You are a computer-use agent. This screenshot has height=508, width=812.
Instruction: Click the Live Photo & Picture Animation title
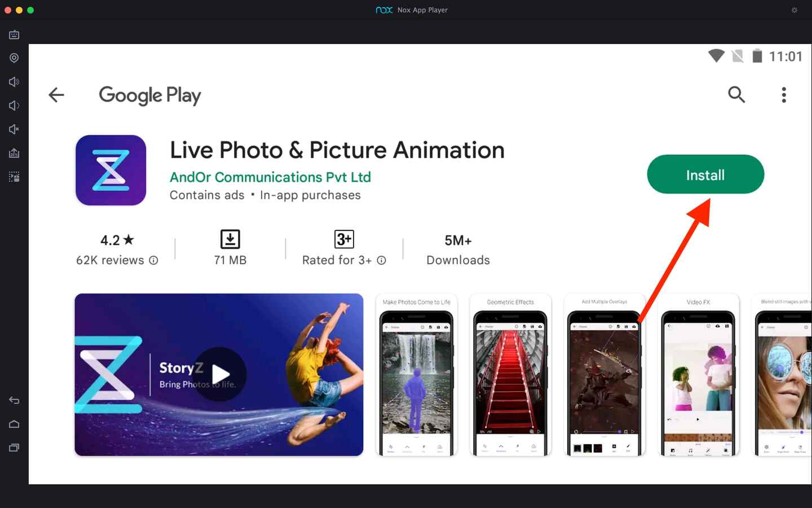tap(337, 150)
